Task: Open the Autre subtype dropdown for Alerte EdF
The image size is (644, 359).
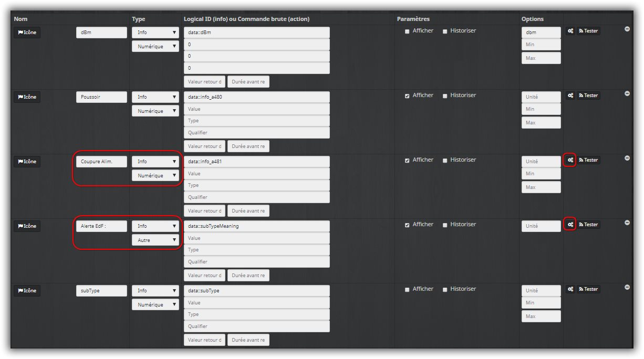Action: point(155,240)
